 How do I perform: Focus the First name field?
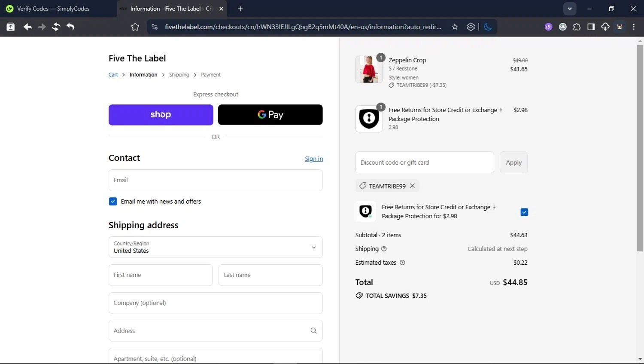[x=161, y=275]
